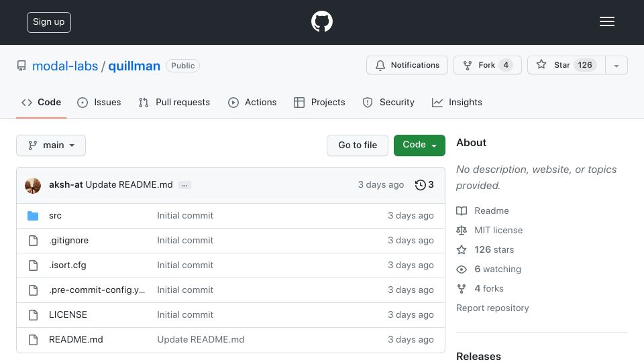Viewport: 644px width, 362px height.
Task: Open the 4 forks link
Action: 489,288
